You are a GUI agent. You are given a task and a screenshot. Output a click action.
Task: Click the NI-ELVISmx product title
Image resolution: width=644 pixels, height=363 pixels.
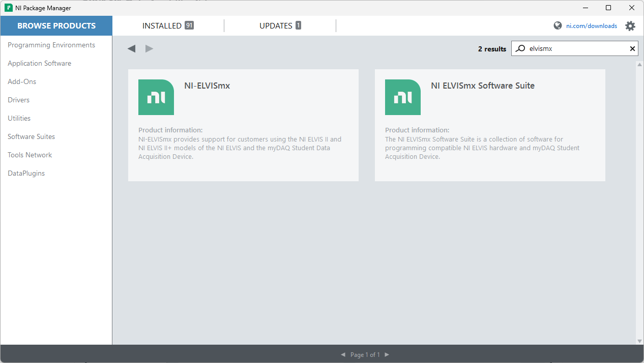pos(207,86)
